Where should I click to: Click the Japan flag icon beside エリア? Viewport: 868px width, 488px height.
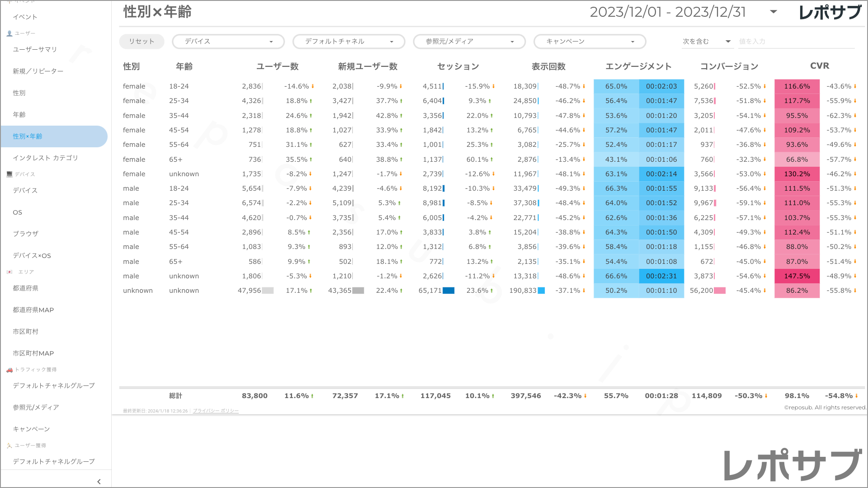point(9,272)
